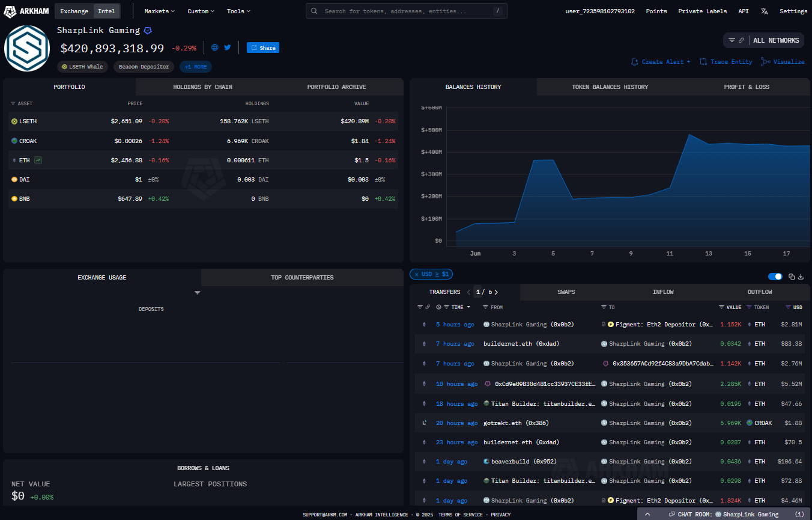Open the API link
The width and height of the screenshot is (812, 520).
743,11
